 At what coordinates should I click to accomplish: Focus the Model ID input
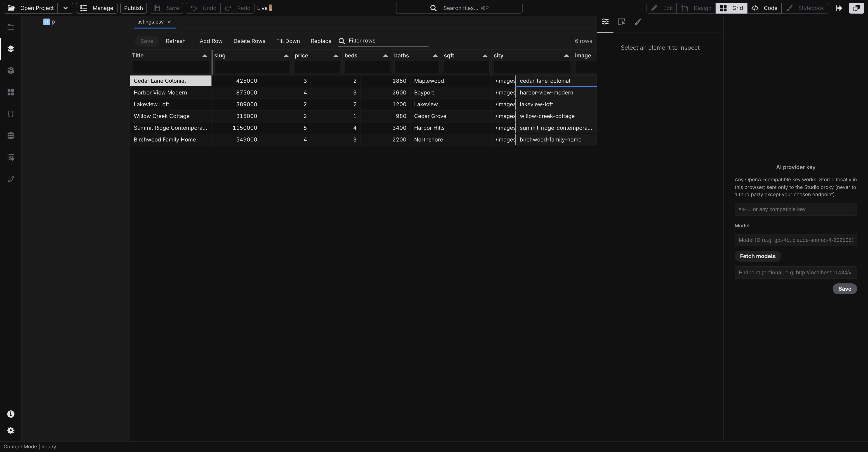(796, 240)
